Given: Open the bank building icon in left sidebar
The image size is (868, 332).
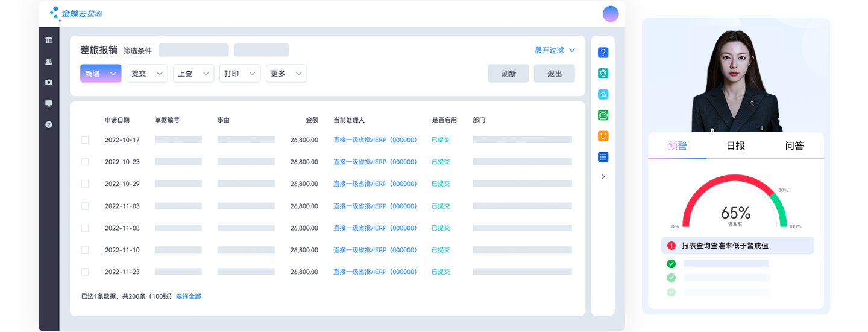Looking at the screenshot, I should coord(49,40).
